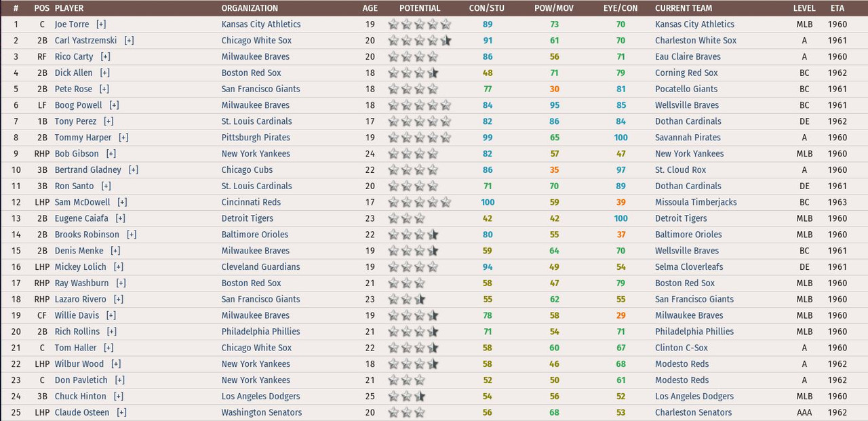Select the AAA level for Claude Osteen
The image size is (868, 421).
[804, 413]
